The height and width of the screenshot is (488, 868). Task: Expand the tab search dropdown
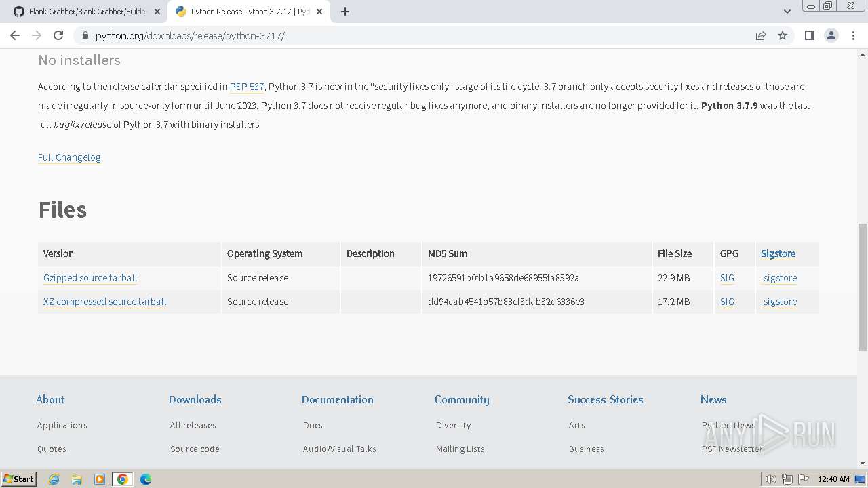click(787, 12)
